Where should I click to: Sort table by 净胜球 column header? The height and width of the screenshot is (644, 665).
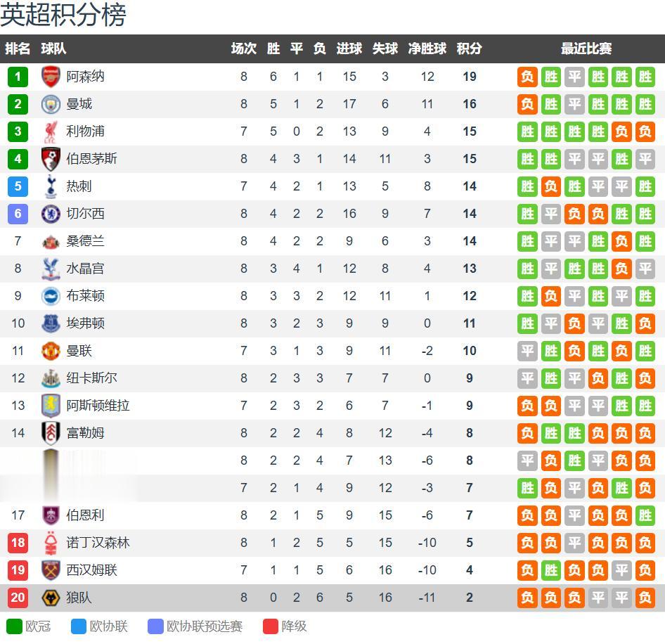(x=427, y=49)
